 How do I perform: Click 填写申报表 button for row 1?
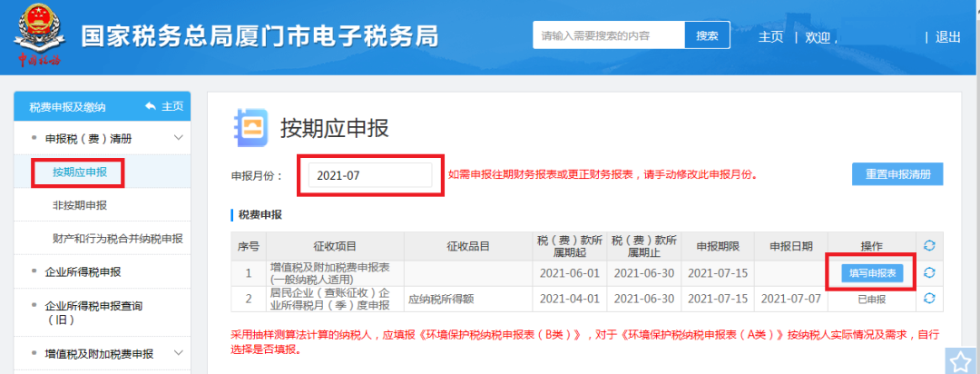point(872,273)
